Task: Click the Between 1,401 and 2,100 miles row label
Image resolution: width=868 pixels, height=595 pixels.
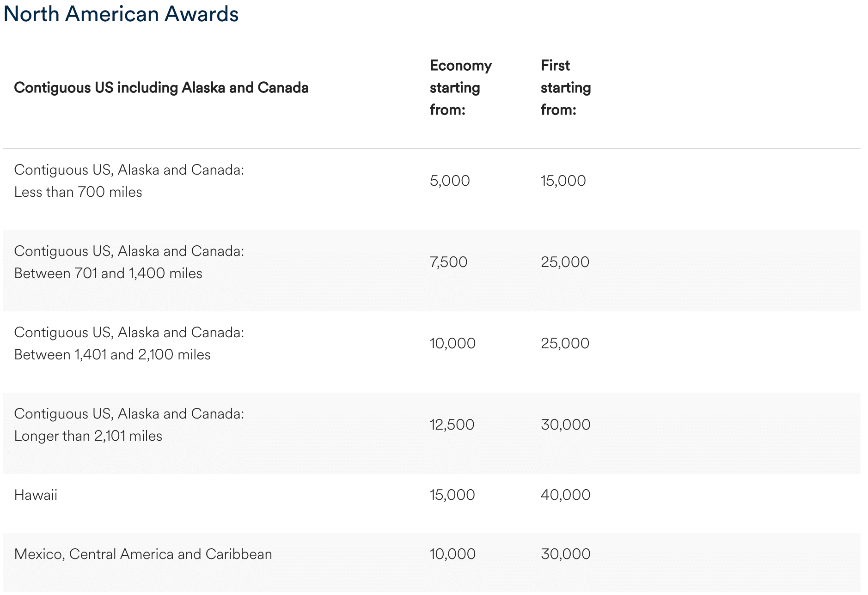Action: (x=129, y=344)
